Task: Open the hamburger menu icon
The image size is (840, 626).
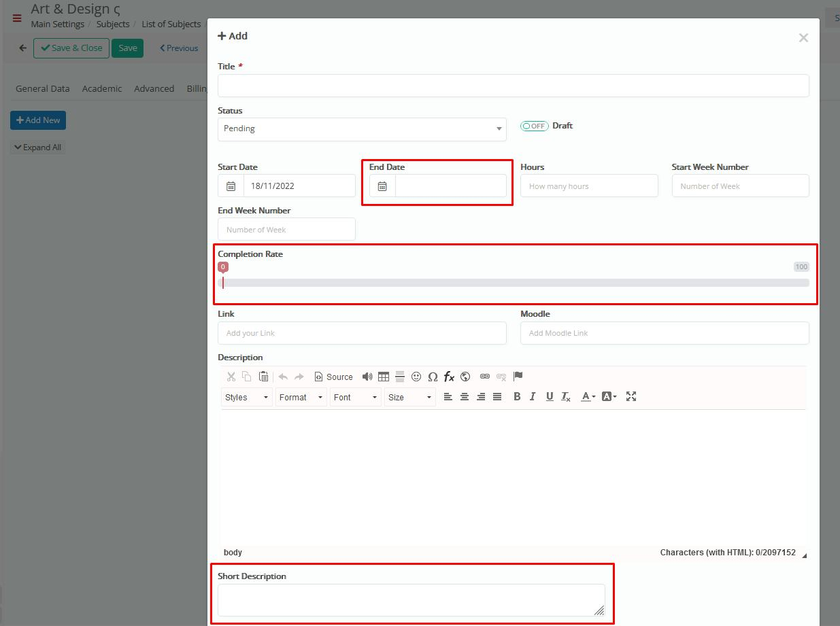Action: tap(17, 18)
